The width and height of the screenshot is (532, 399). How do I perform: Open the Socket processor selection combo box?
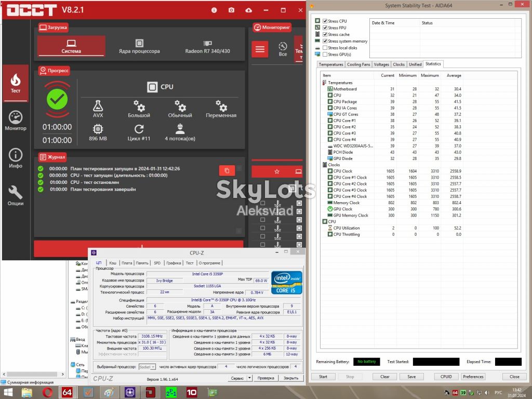click(x=147, y=367)
